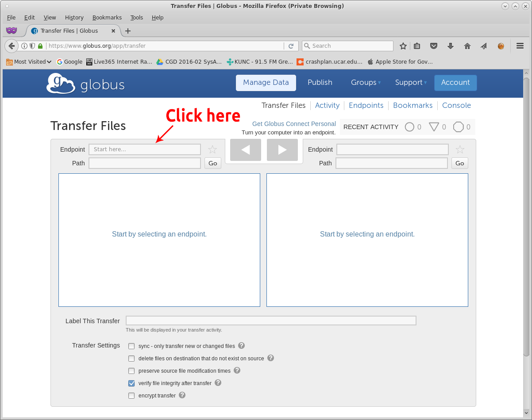Click the Firefox home toolbar icon
532x420 pixels.
[467, 46]
